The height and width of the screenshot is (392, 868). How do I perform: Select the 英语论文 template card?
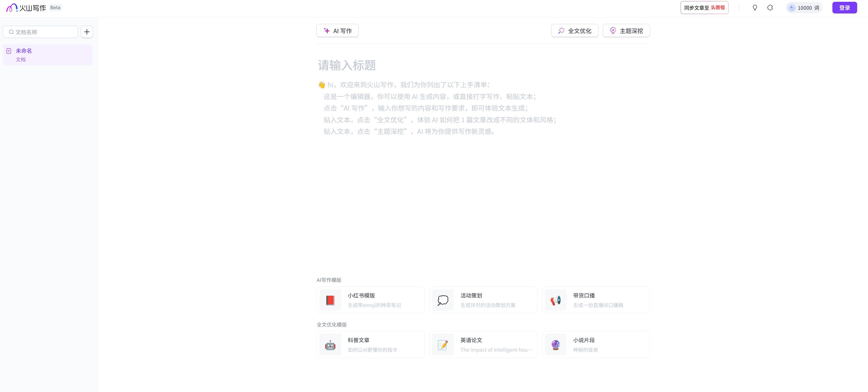point(483,344)
